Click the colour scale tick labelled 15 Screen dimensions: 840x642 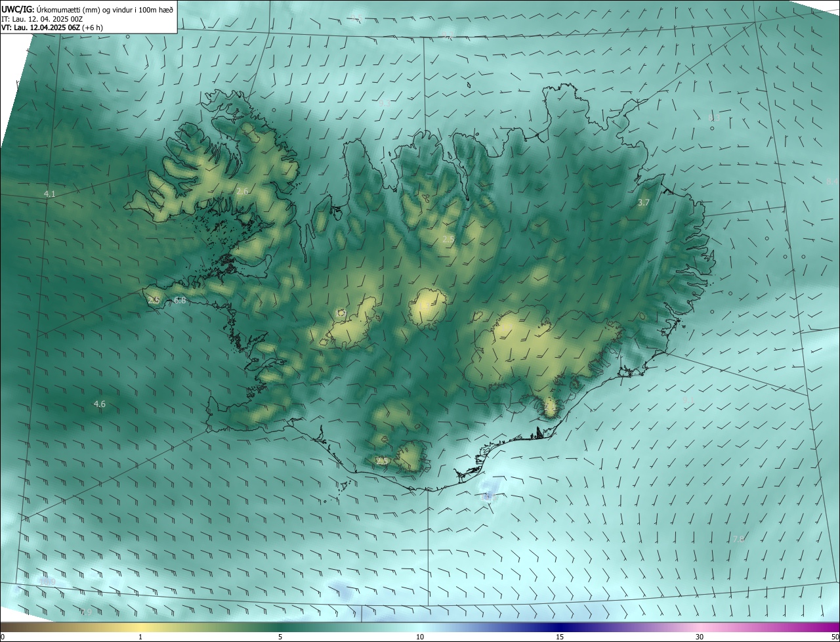tap(560, 637)
